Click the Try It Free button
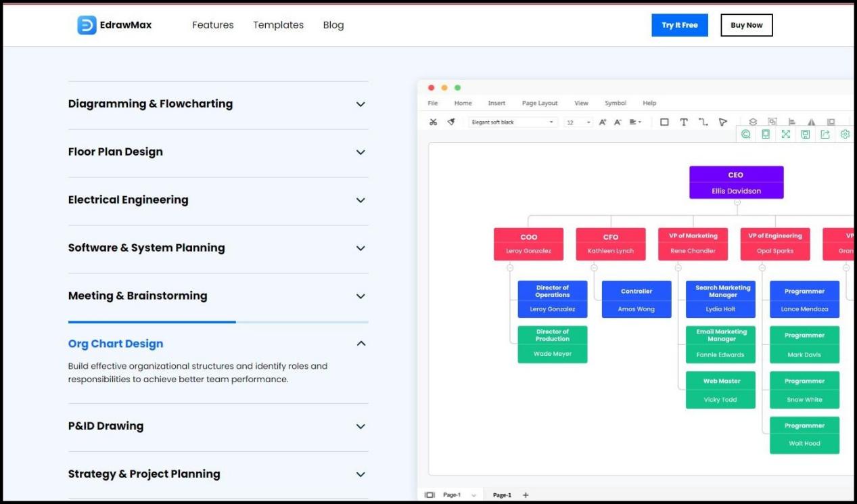This screenshot has height=504, width=857. click(680, 25)
